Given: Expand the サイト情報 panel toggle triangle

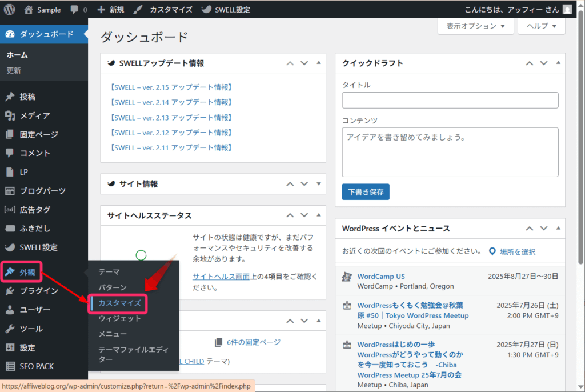Looking at the screenshot, I should [x=319, y=183].
